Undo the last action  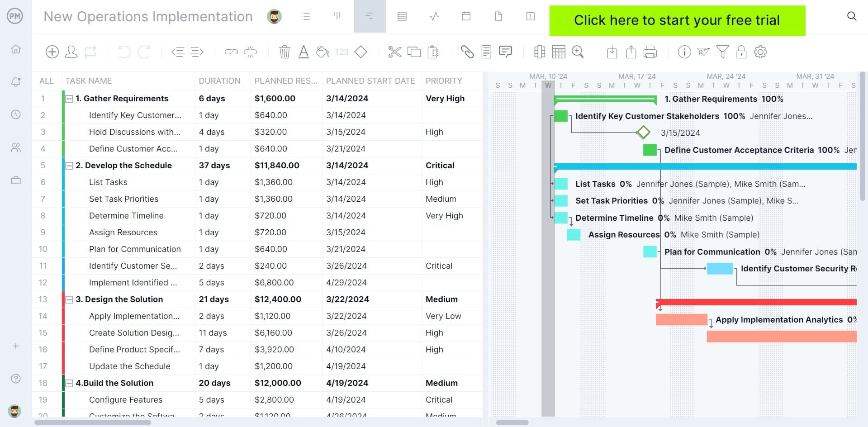[123, 52]
